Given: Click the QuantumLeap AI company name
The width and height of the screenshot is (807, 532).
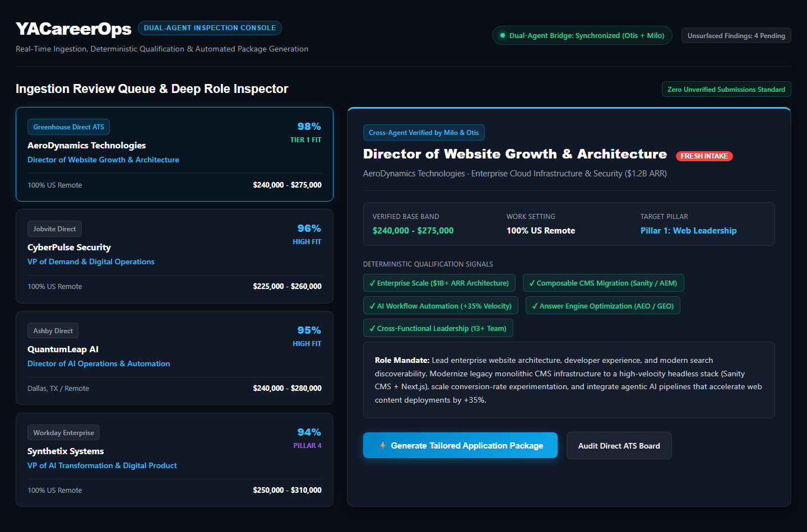Looking at the screenshot, I should [63, 349].
